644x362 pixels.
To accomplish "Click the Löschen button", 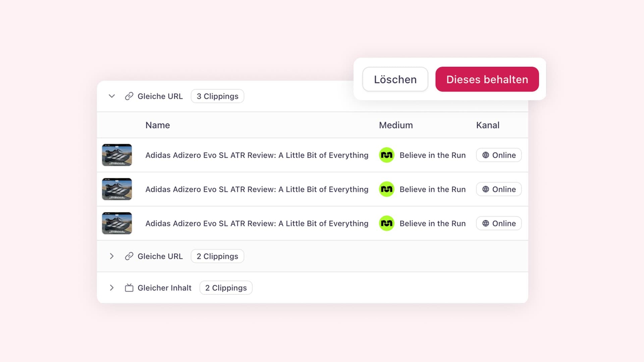I will (x=395, y=79).
